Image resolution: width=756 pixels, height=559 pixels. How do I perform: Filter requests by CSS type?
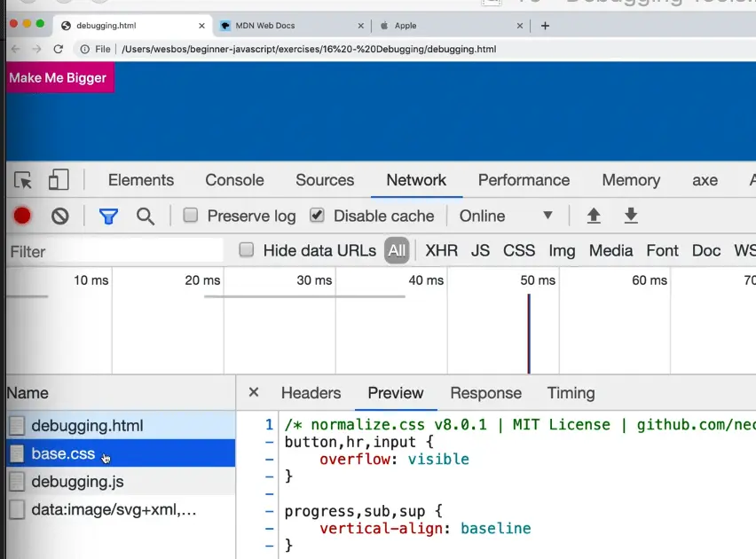[519, 250]
